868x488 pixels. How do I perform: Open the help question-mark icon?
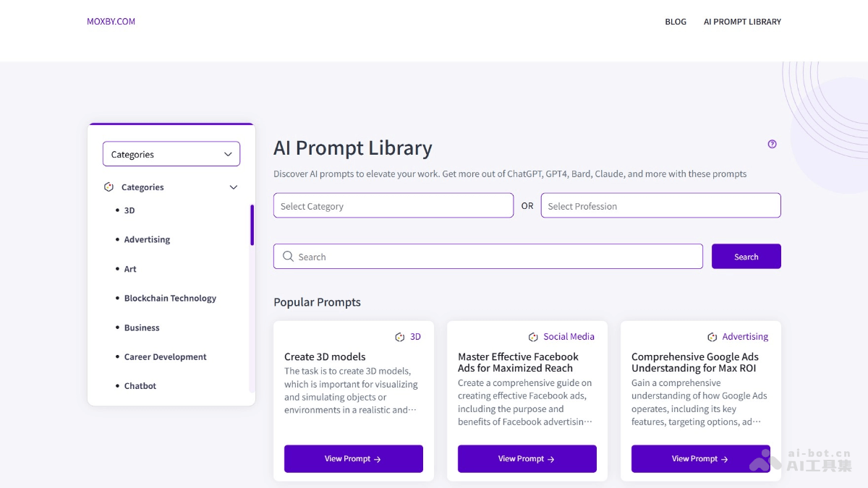click(x=772, y=144)
